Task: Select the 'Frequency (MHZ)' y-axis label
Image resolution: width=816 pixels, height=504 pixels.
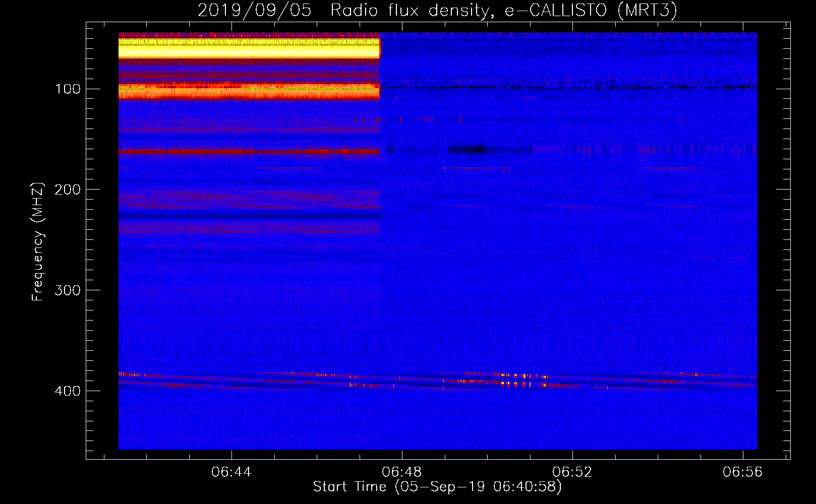Action: (x=38, y=242)
